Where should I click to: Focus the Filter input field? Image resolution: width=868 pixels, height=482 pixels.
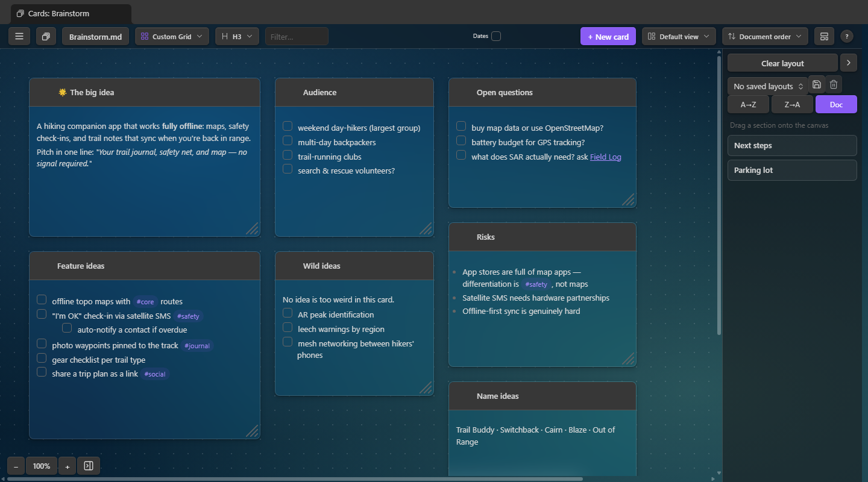click(297, 36)
